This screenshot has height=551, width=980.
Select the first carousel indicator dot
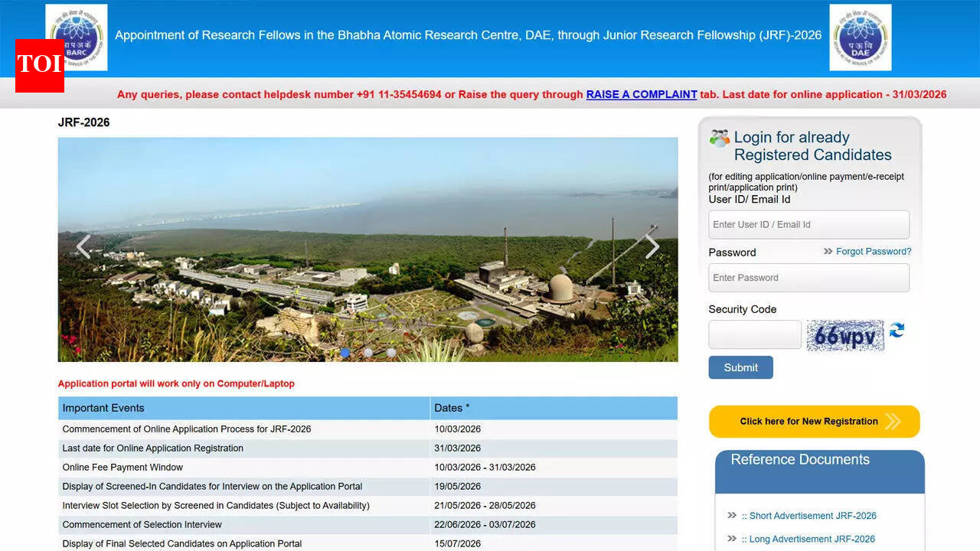(x=345, y=353)
